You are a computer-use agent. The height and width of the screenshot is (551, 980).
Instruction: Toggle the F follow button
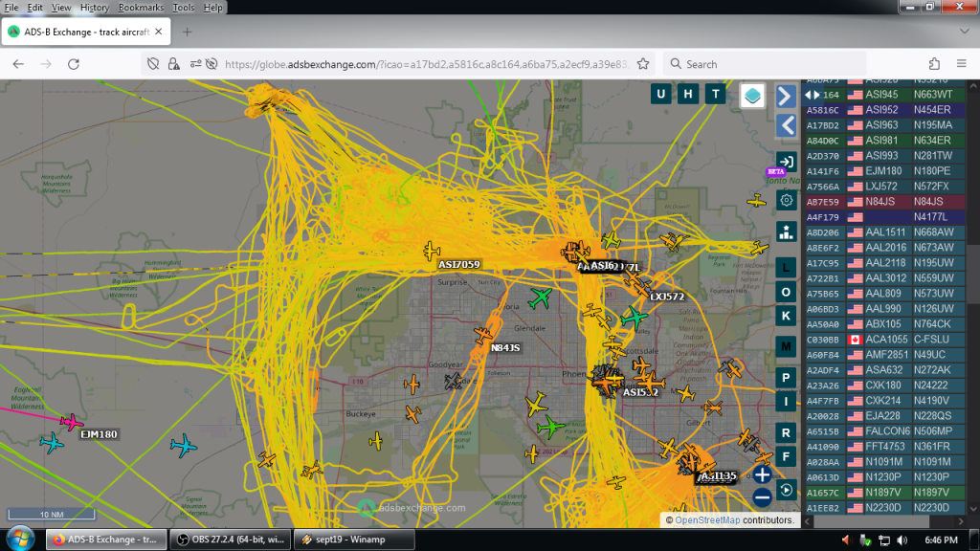point(787,456)
